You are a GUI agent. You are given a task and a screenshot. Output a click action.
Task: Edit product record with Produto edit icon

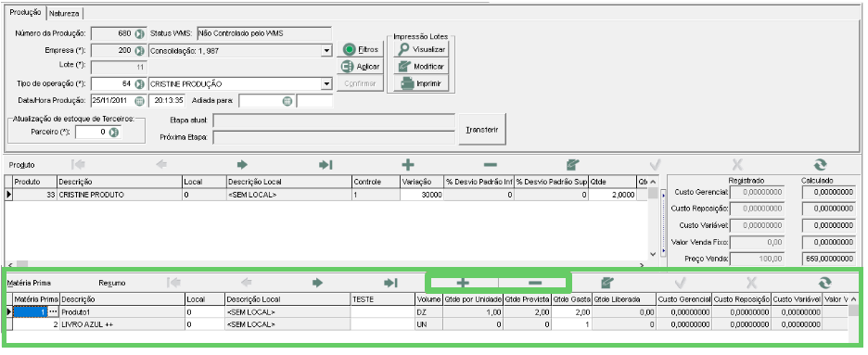[572, 165]
